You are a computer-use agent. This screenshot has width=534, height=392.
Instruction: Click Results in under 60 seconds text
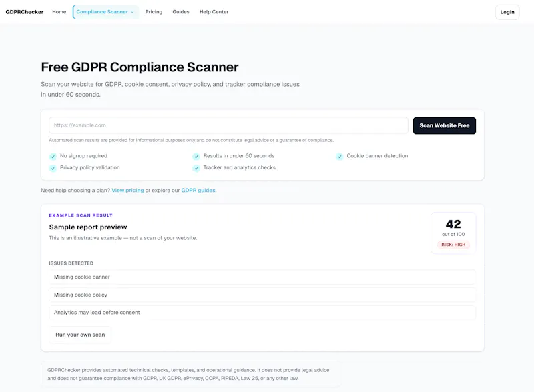click(239, 156)
